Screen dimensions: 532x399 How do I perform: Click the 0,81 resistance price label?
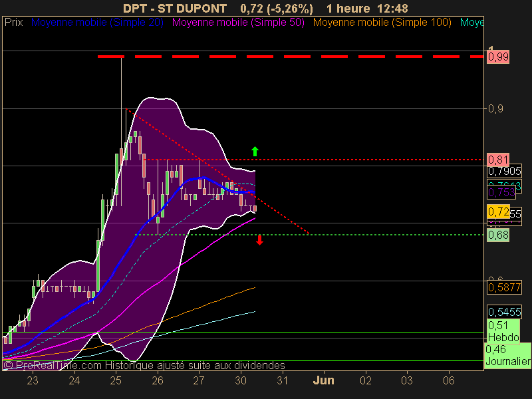[498, 160]
